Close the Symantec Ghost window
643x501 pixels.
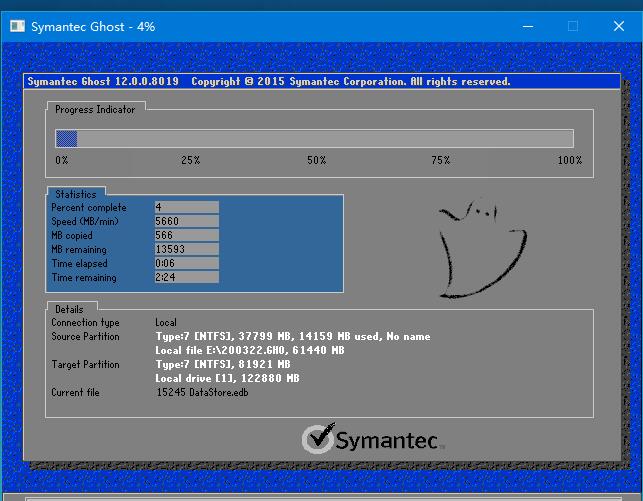pyautogui.click(x=619, y=27)
